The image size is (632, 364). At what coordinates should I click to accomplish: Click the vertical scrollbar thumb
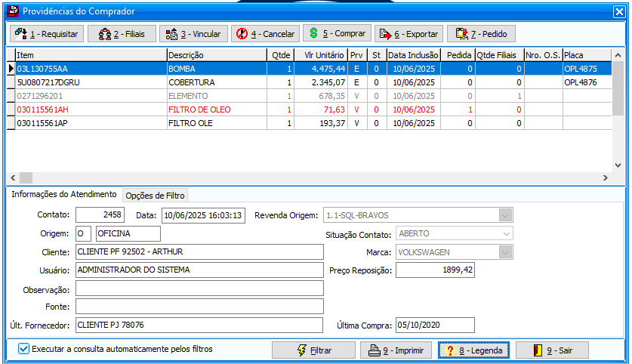[618, 88]
